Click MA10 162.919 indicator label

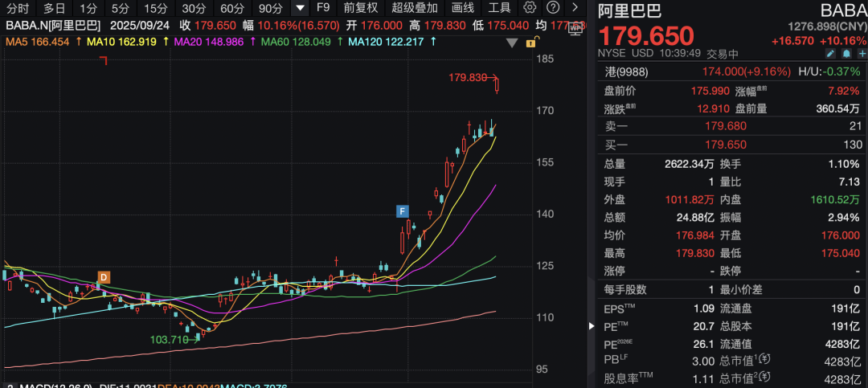click(121, 42)
